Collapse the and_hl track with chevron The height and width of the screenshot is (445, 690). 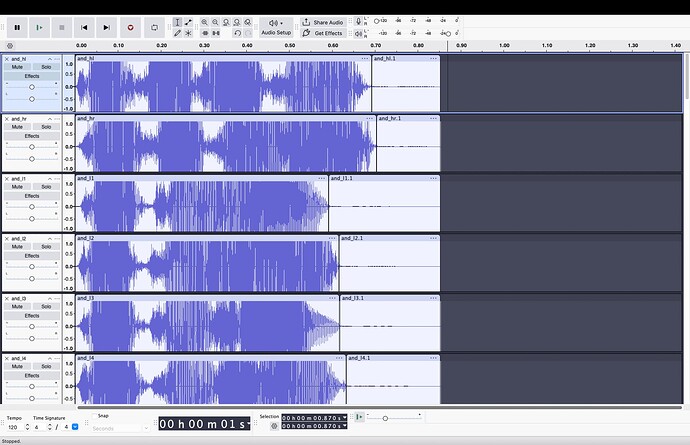click(x=50, y=59)
